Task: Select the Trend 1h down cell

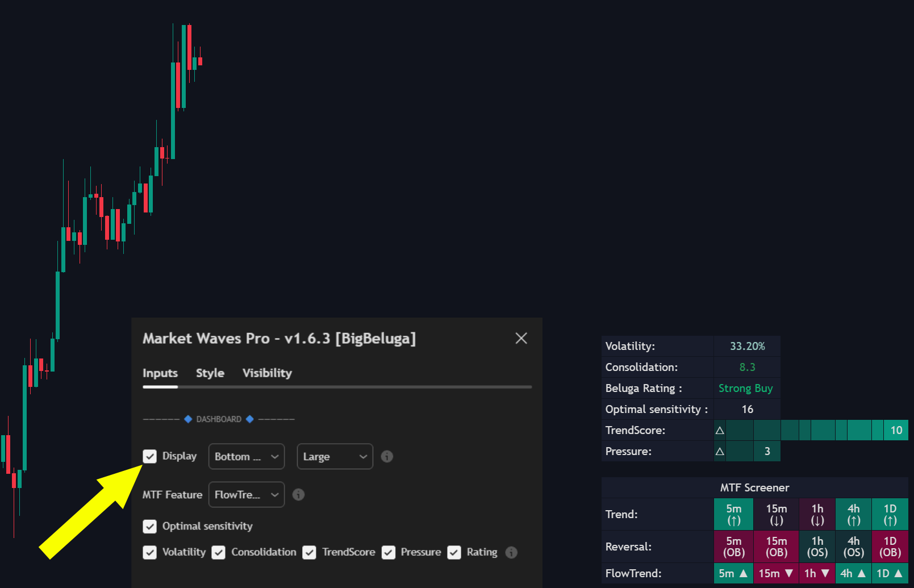Action: [x=817, y=514]
